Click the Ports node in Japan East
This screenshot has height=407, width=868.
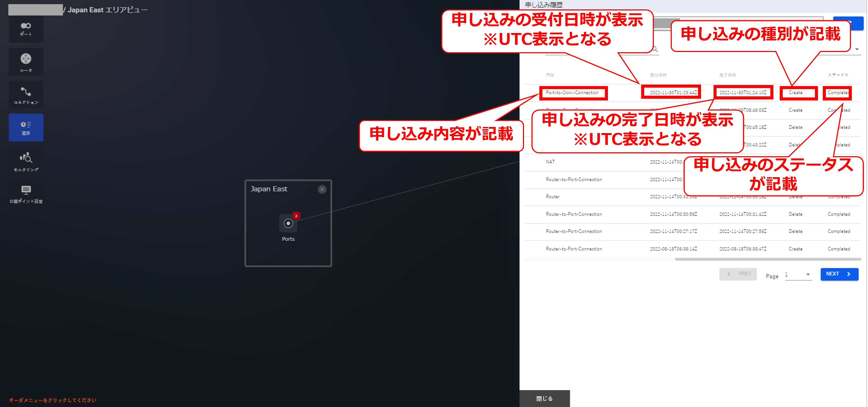coord(288,223)
